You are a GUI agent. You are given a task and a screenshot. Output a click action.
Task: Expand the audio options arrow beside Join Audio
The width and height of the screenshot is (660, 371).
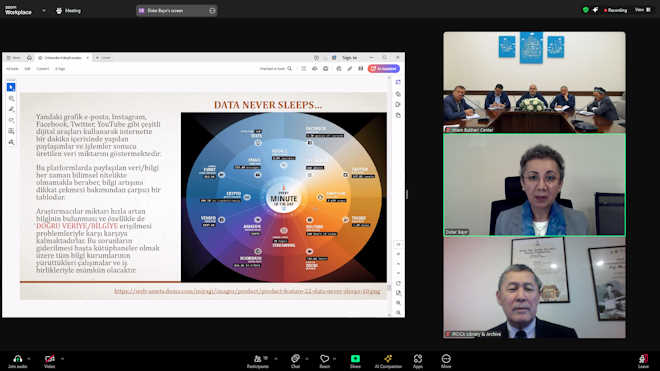click(x=29, y=359)
